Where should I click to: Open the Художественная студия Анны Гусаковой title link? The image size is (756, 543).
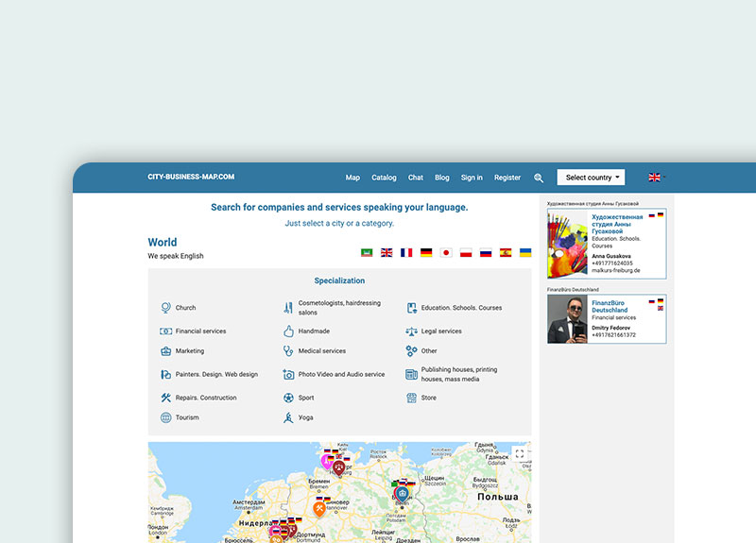click(x=617, y=224)
